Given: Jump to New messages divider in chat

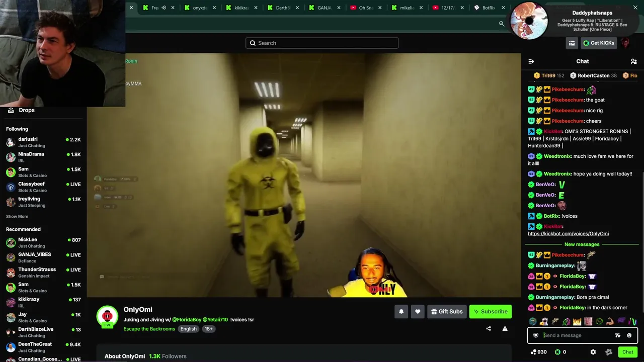Looking at the screenshot, I should [582, 244].
